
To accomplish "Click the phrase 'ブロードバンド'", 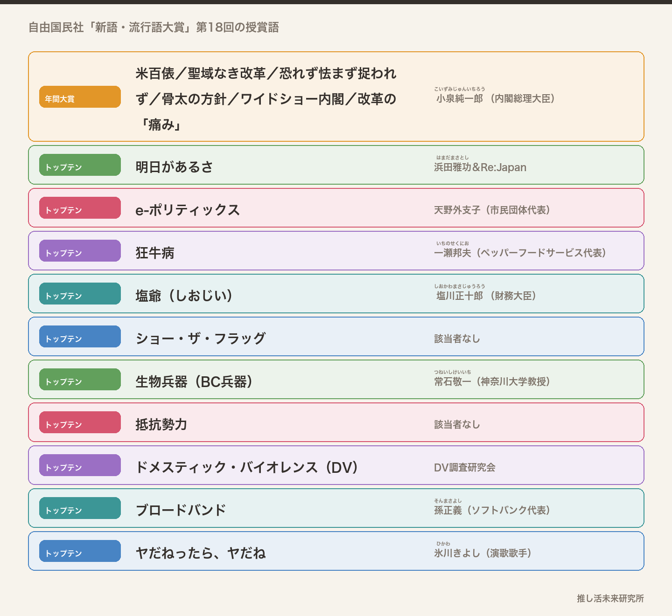I will (181, 510).
